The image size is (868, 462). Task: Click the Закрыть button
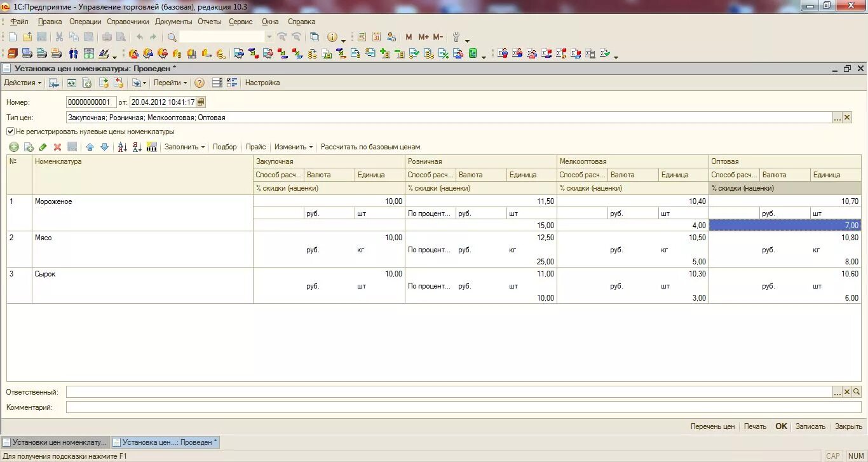848,426
